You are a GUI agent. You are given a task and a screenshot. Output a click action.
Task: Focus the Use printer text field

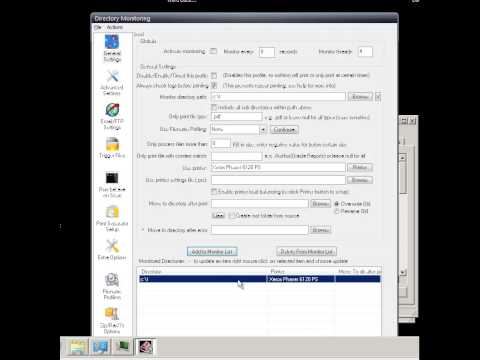tap(278, 167)
